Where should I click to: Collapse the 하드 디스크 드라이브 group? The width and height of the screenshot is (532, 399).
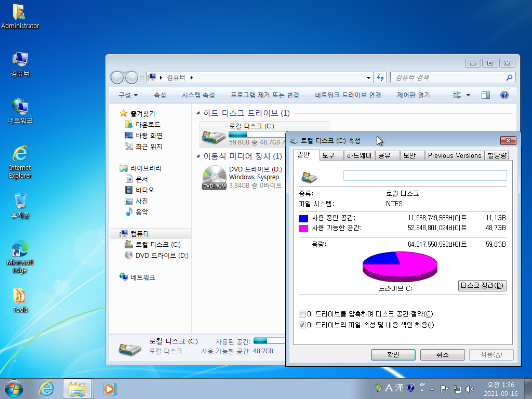[198, 113]
